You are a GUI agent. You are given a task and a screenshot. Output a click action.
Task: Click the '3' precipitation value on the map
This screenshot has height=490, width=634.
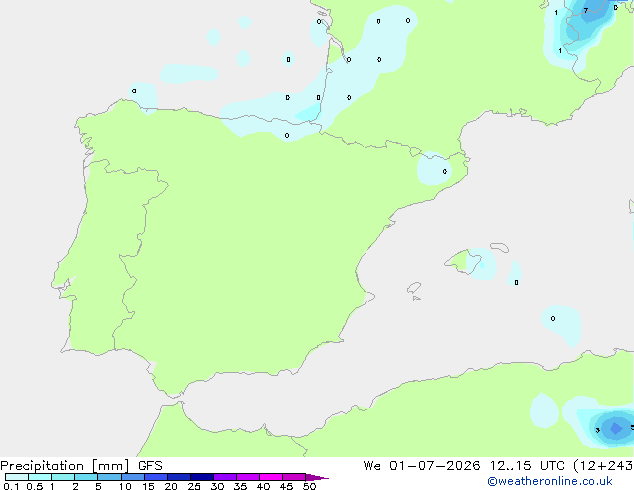pos(597,430)
